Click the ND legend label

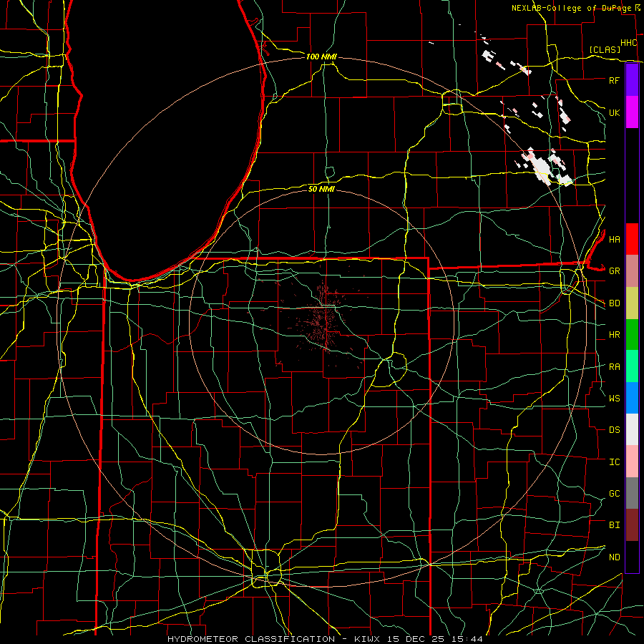[x=615, y=557]
